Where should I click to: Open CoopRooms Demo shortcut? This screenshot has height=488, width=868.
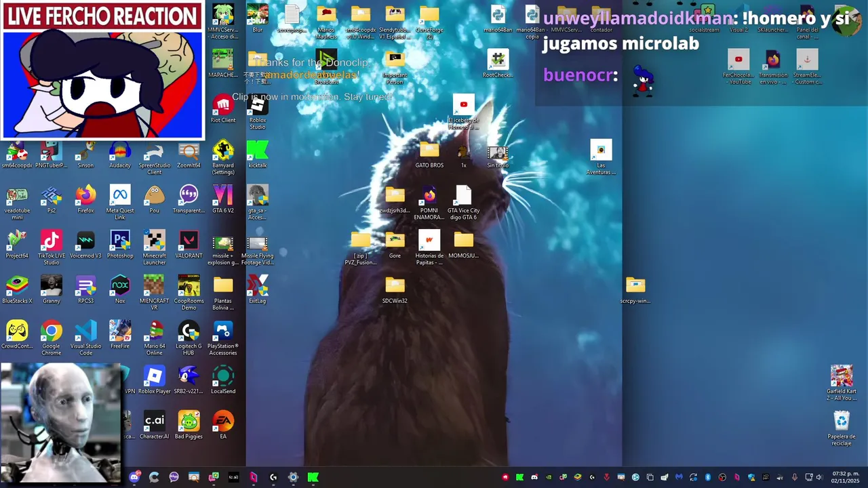point(189,293)
